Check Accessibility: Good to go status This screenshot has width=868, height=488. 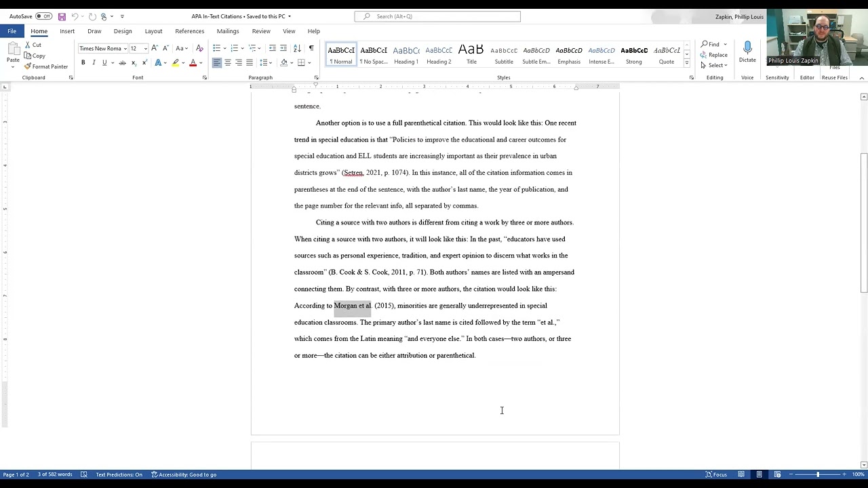click(x=184, y=474)
